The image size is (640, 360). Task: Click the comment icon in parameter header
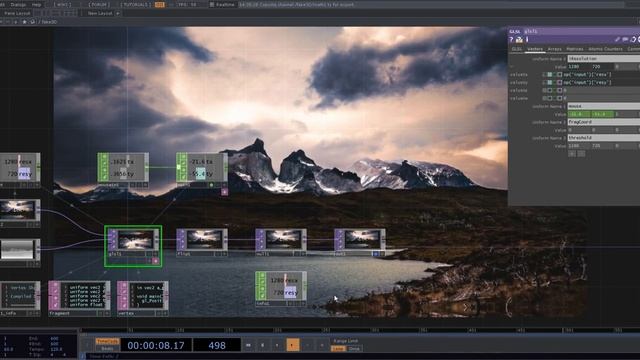point(625,39)
